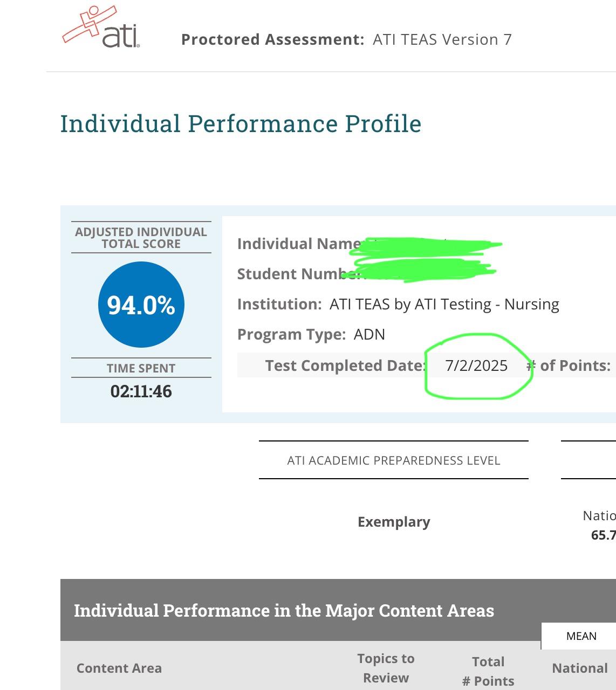Select the Exemplary preparedness level
The width and height of the screenshot is (616, 690).
(394, 522)
